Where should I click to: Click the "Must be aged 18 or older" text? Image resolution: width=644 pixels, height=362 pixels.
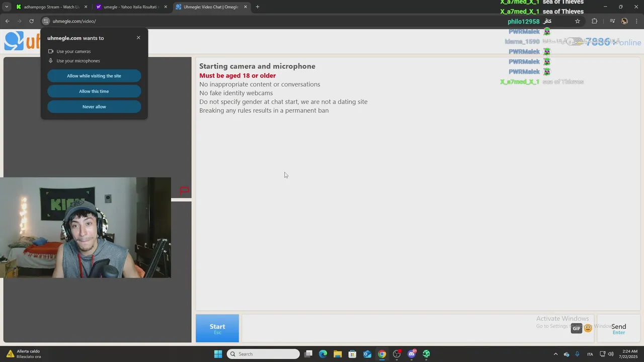click(x=237, y=75)
